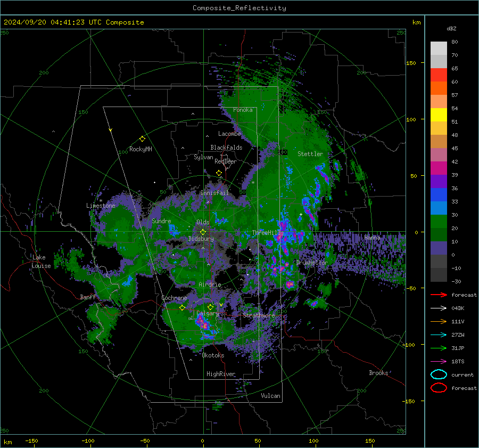Click the HighRiver city label
This screenshot has width=479, height=448.
click(x=221, y=374)
